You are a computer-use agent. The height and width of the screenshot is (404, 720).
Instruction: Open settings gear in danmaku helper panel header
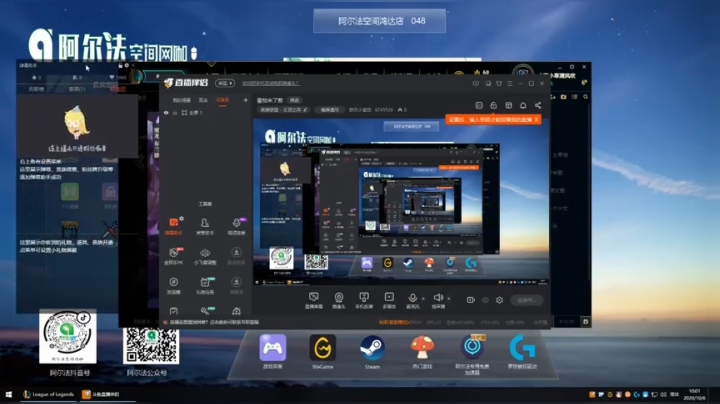point(127,66)
